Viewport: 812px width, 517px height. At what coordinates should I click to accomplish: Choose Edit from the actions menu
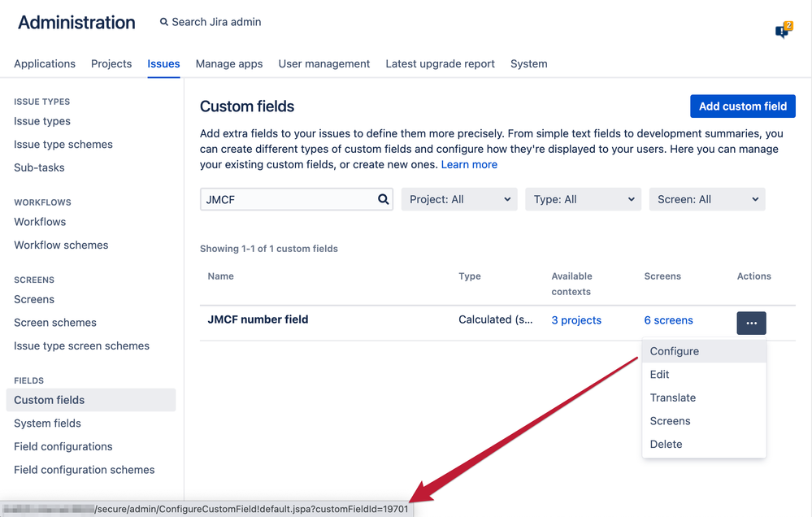click(x=704, y=375)
